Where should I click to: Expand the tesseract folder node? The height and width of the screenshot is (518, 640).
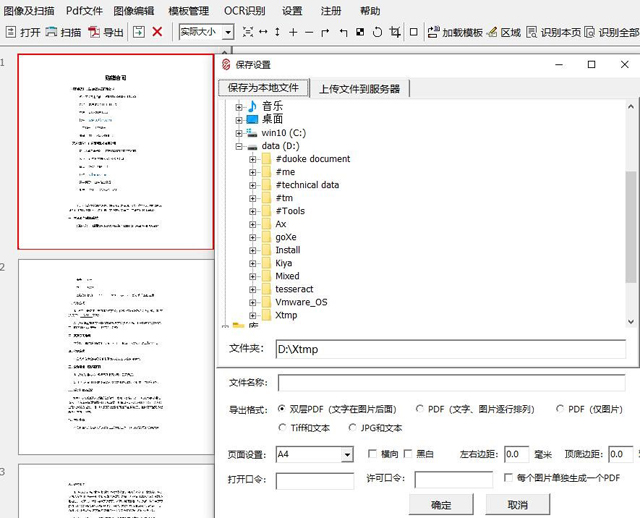point(253,289)
